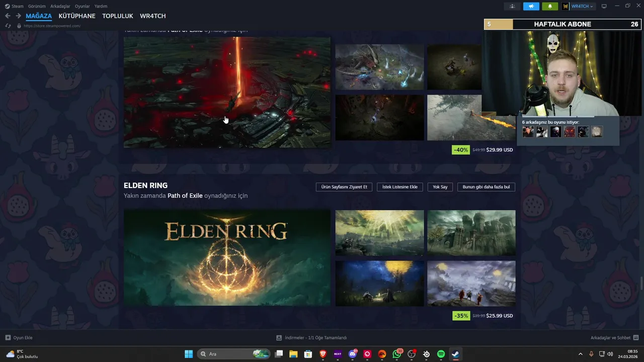Click the store URL address bar

53,26
